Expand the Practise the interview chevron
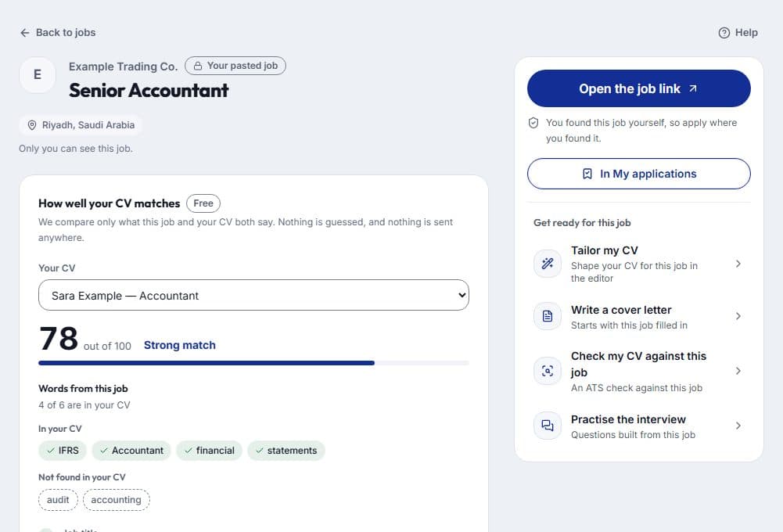Viewport: 783px width, 532px height. click(x=738, y=426)
